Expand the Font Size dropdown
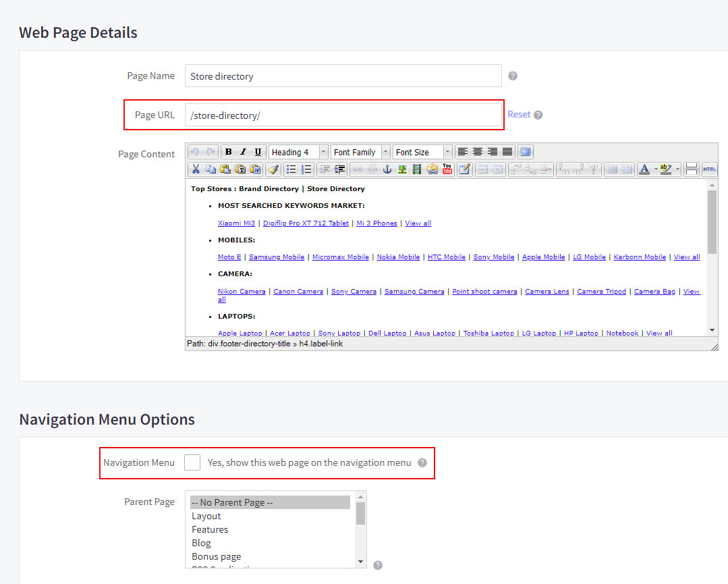Viewport: 728px width, 584px height. coord(422,152)
